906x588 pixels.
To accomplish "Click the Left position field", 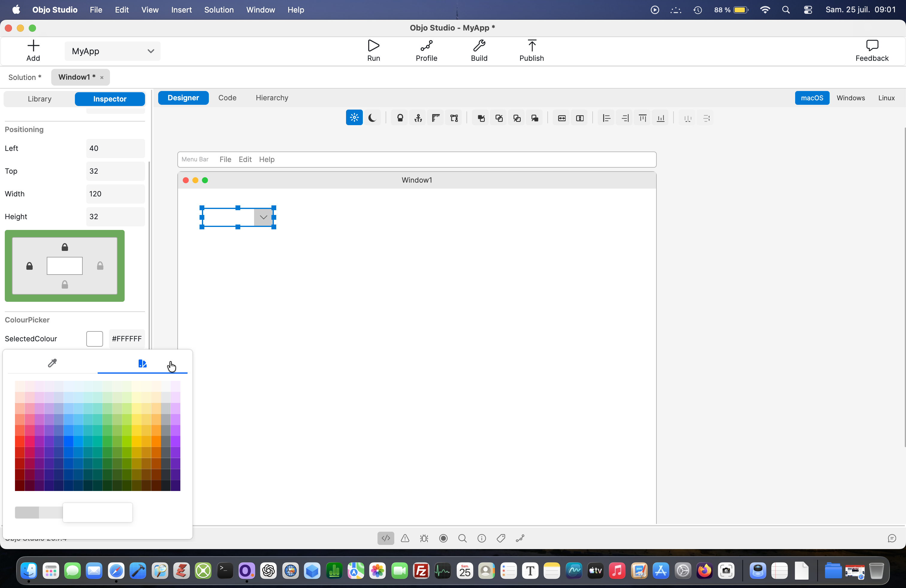I will pos(115,148).
